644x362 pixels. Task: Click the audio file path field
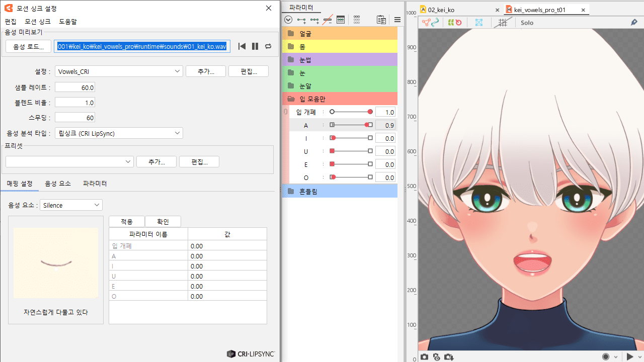tap(142, 46)
